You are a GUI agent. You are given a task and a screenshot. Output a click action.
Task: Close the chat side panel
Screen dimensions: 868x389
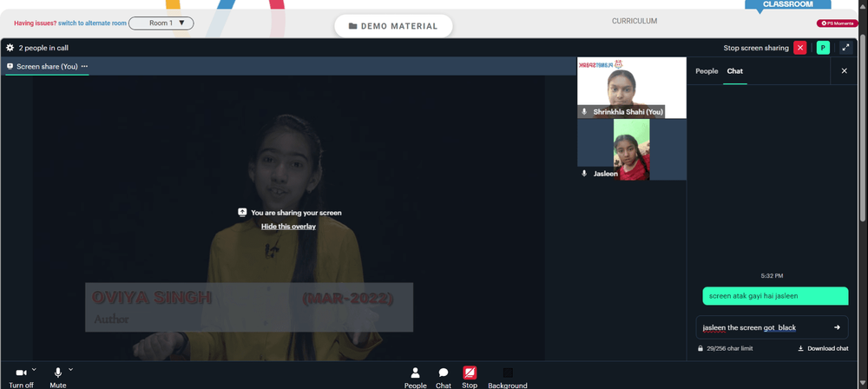(x=845, y=71)
